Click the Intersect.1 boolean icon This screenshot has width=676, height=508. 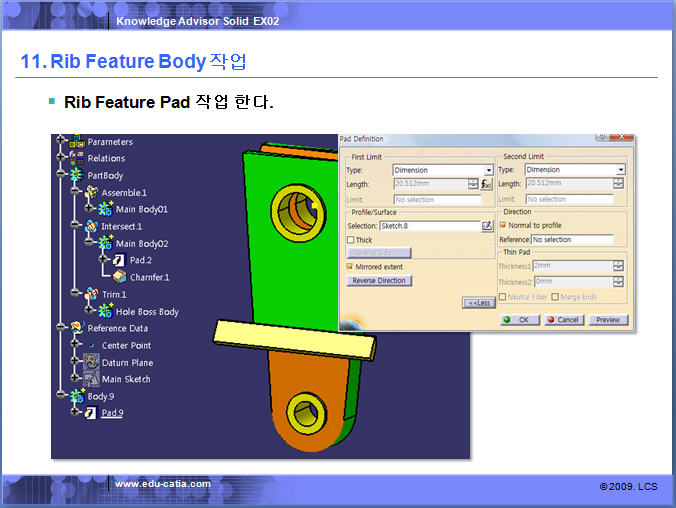[91, 227]
